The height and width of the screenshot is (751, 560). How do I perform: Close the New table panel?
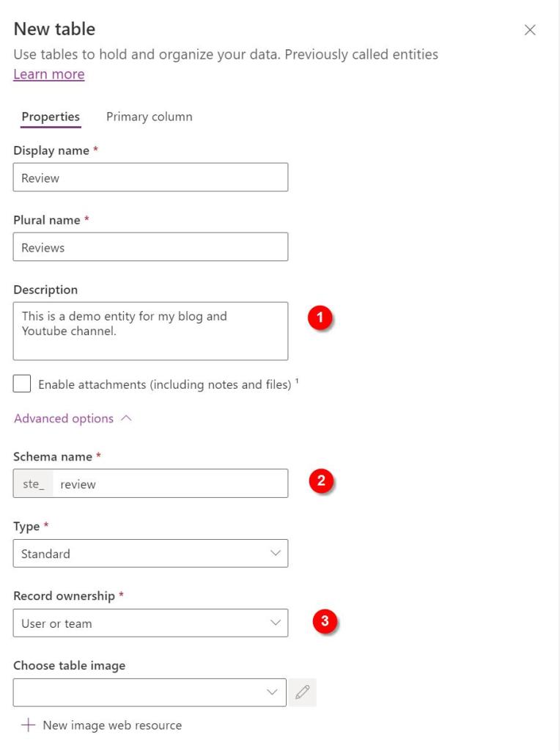click(530, 30)
